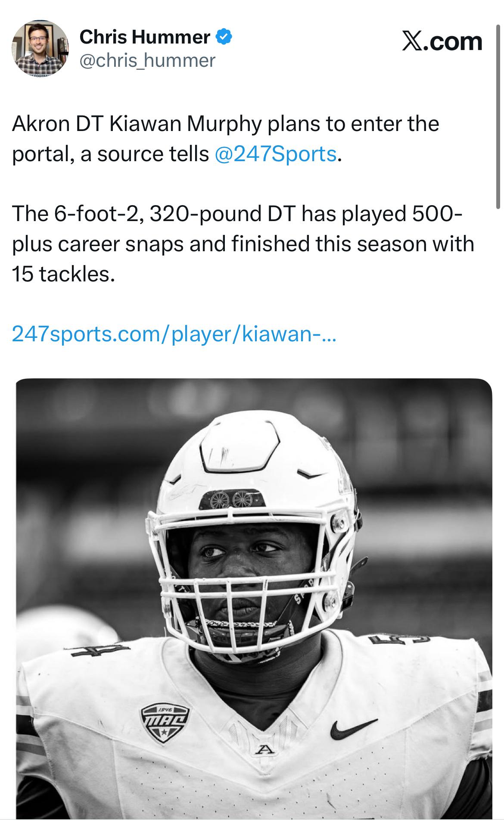The image size is (504, 830).
Task: Open the @chris_hummer handle
Action: click(x=147, y=60)
